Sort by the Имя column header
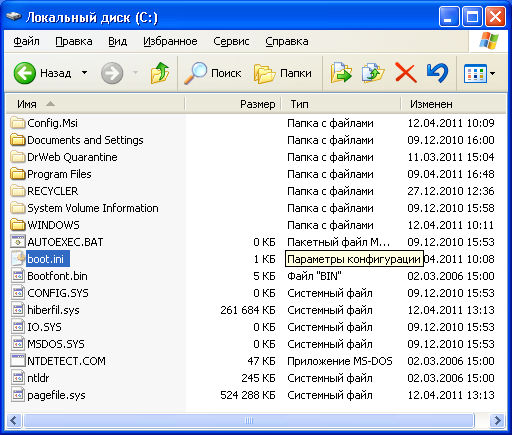Image resolution: width=512 pixels, height=435 pixels. pyautogui.click(x=95, y=104)
